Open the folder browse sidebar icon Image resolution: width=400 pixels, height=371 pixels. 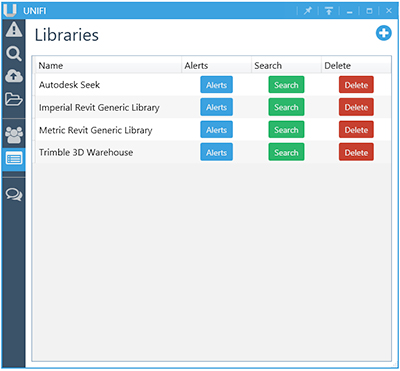click(x=14, y=99)
